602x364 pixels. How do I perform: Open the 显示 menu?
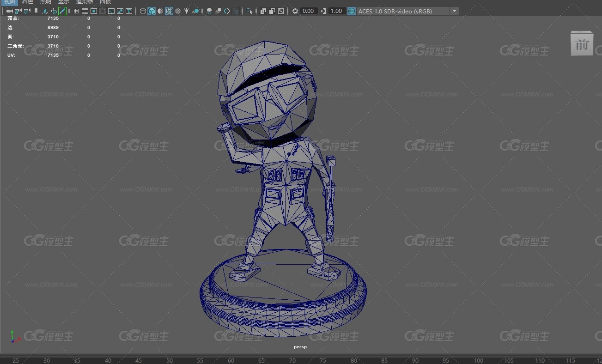click(64, 2)
